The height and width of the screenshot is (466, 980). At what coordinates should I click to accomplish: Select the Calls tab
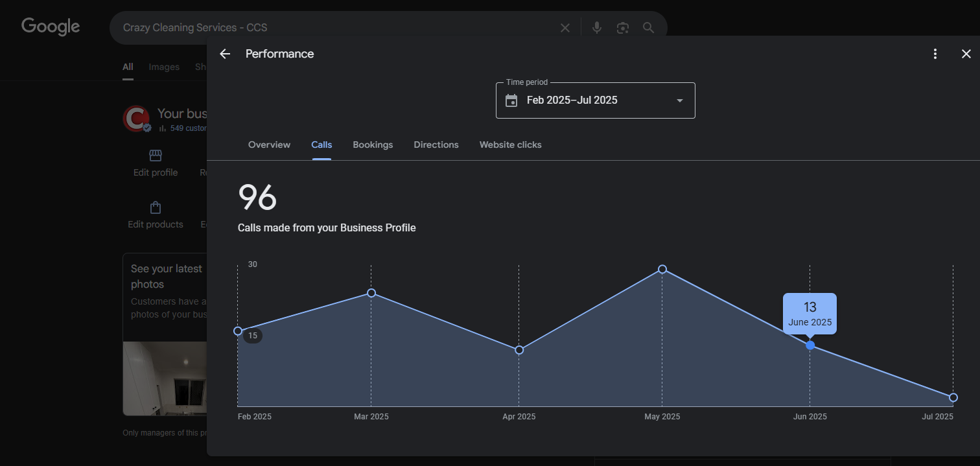(321, 145)
